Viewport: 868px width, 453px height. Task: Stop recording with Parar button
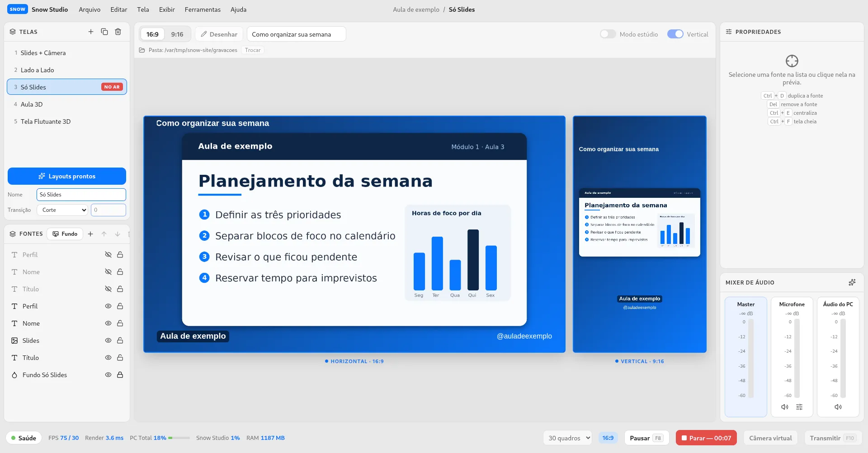click(706, 438)
